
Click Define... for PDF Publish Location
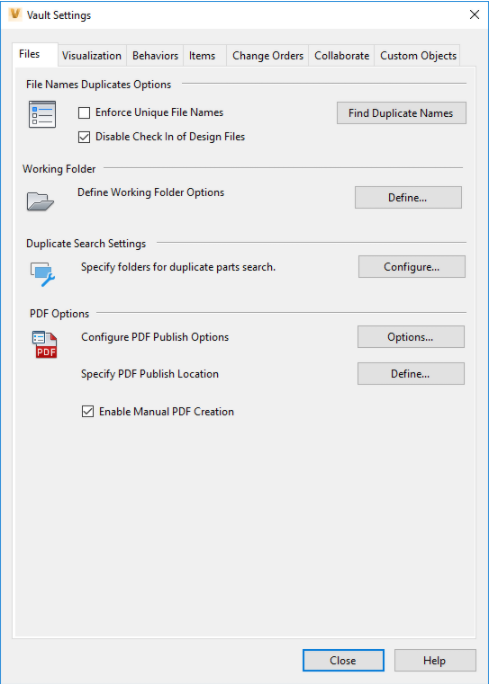coord(411,373)
